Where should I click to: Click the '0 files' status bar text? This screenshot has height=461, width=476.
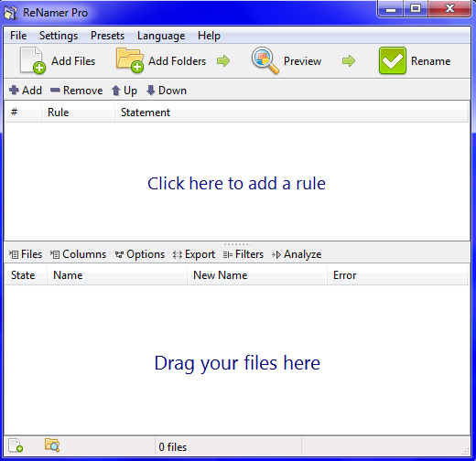click(173, 447)
